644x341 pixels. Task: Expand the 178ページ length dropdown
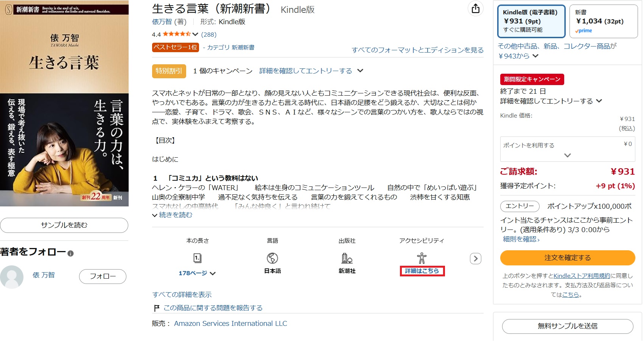click(x=213, y=273)
